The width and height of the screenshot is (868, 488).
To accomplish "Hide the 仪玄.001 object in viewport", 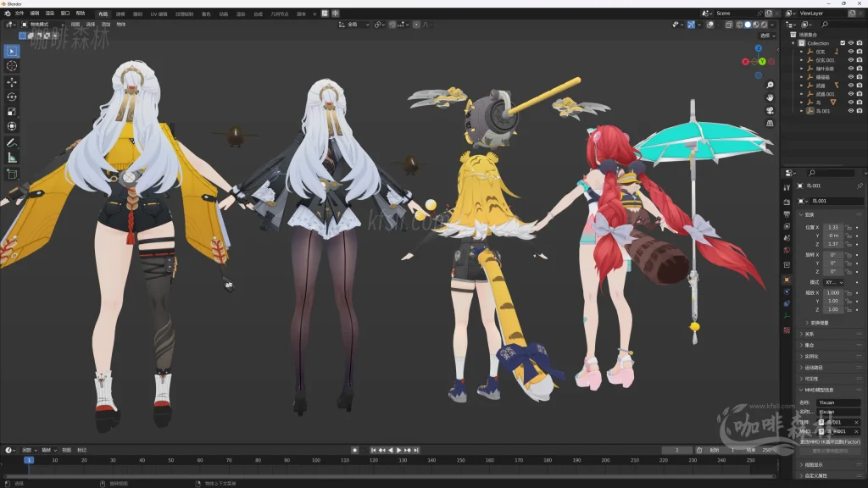I will pyautogui.click(x=851, y=60).
